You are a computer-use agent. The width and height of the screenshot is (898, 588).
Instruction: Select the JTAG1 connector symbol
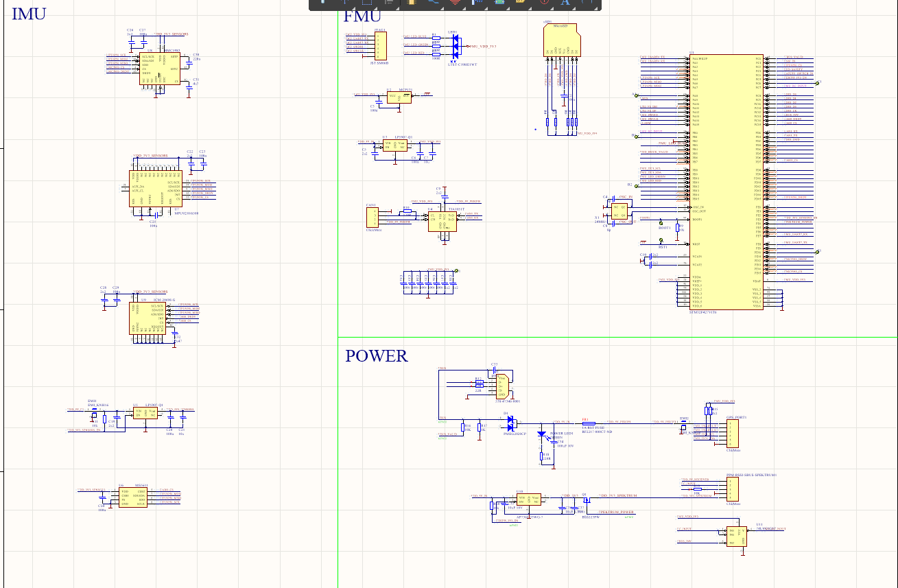click(379, 47)
